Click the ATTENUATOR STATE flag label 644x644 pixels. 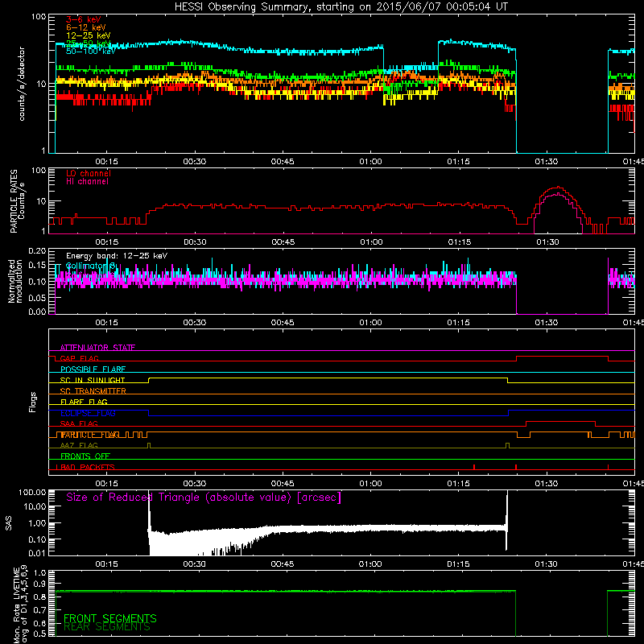point(97,348)
